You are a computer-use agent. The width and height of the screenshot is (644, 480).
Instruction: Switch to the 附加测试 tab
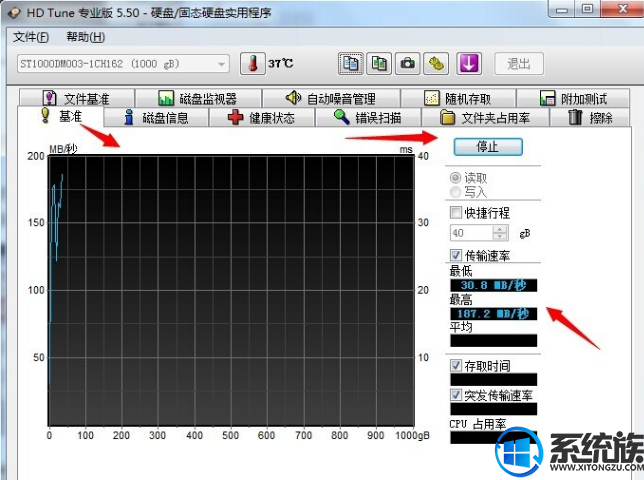point(573,99)
